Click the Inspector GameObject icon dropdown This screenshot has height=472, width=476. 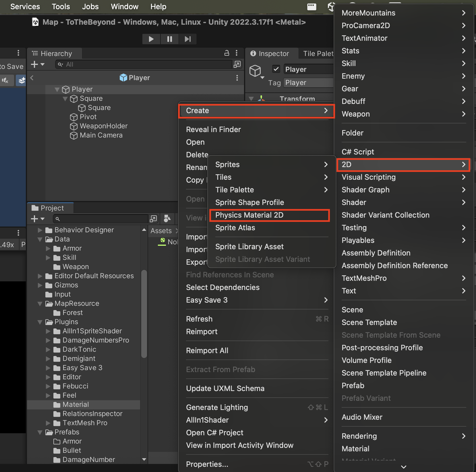pyautogui.click(x=256, y=72)
